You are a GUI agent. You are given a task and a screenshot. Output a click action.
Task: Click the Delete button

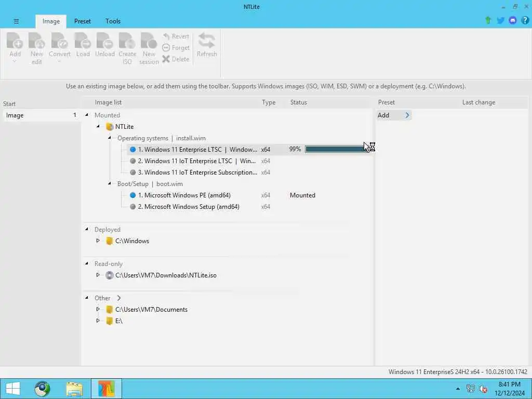point(176,59)
